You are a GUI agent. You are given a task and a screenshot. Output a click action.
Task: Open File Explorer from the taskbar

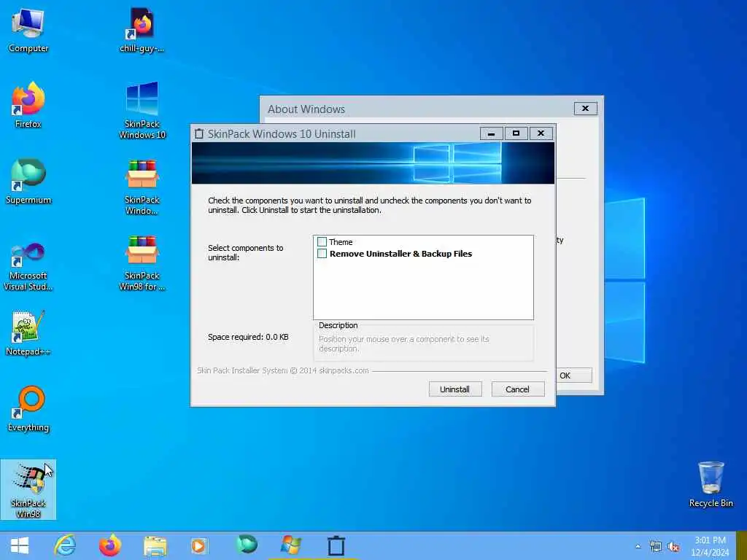pyautogui.click(x=155, y=546)
